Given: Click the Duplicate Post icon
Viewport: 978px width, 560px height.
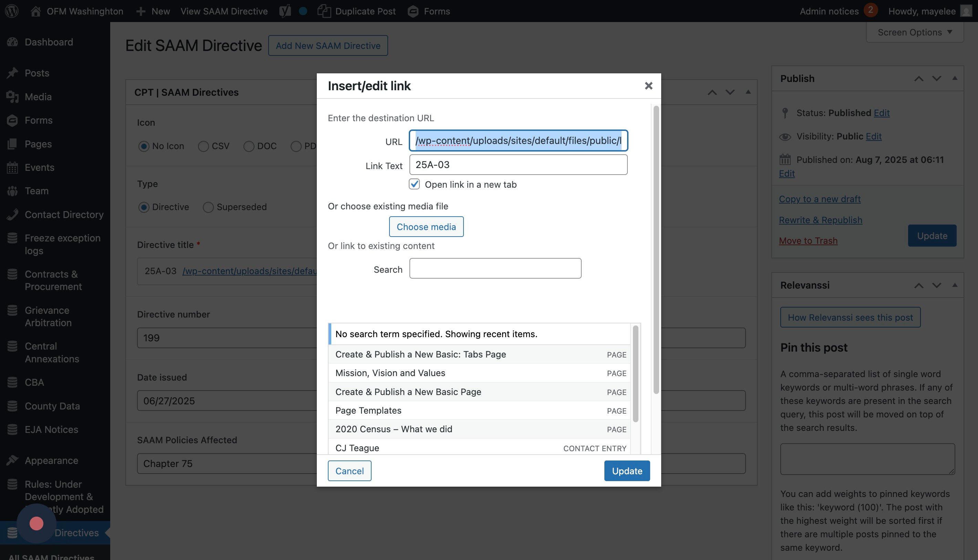Looking at the screenshot, I should coord(324,11).
